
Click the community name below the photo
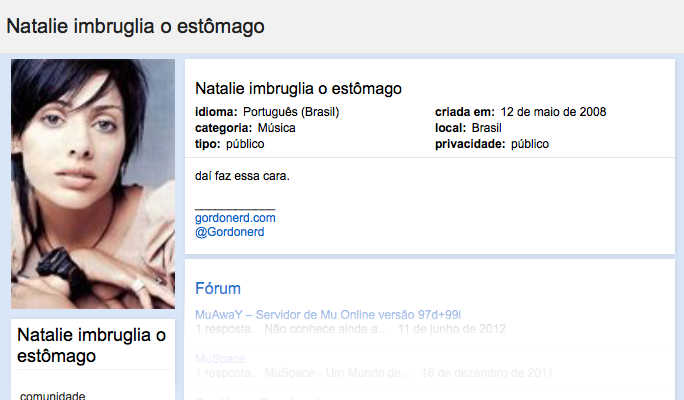click(91, 345)
